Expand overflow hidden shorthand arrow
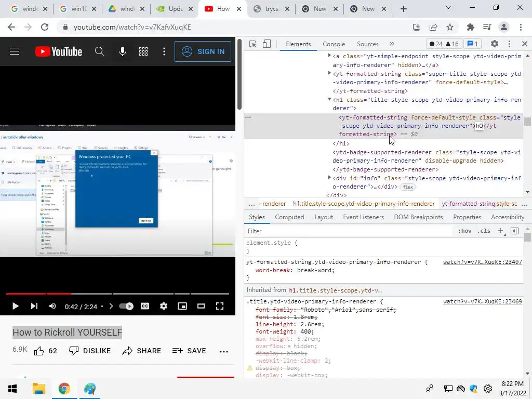This screenshot has width=532, height=399. pyautogui.click(x=289, y=347)
